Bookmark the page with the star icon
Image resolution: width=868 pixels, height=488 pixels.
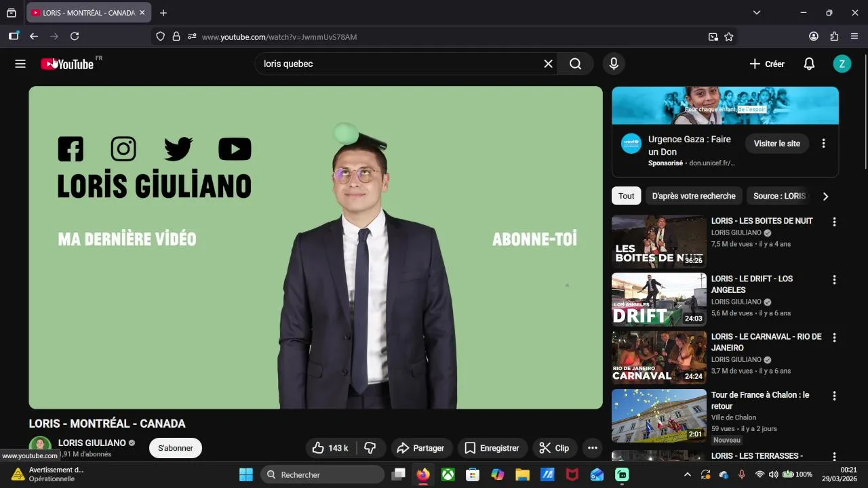pyautogui.click(x=729, y=37)
